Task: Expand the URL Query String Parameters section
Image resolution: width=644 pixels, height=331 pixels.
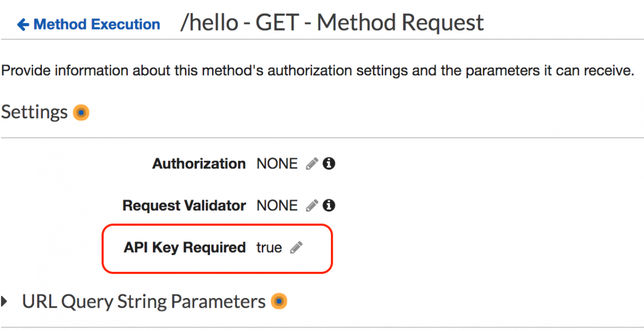Action: point(143,301)
